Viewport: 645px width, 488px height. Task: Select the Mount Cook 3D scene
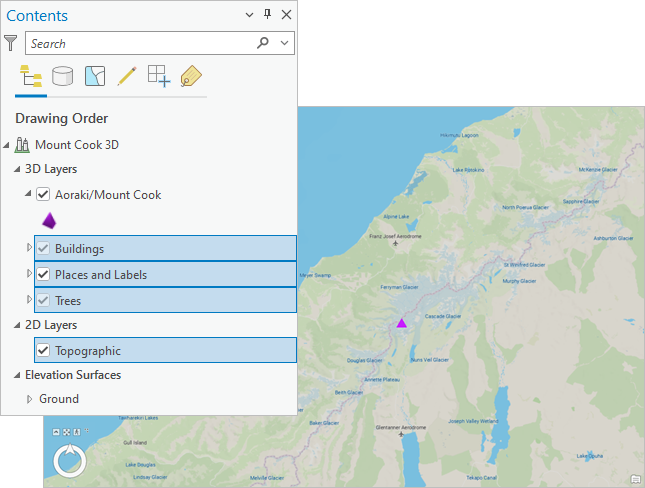76,144
